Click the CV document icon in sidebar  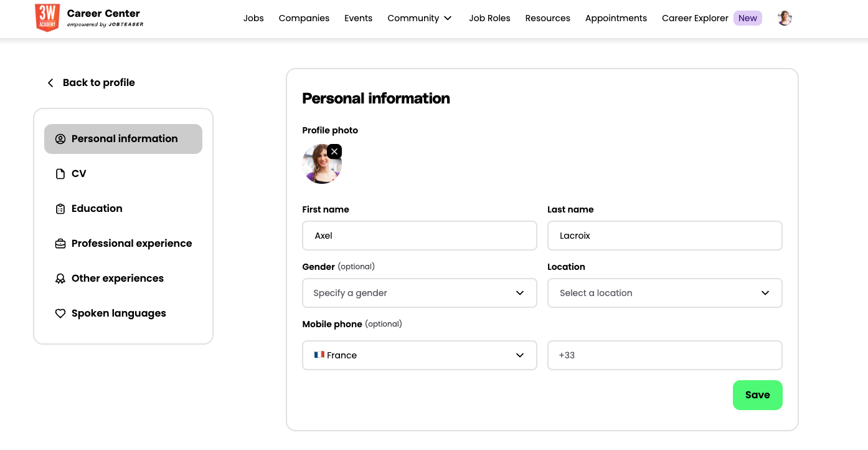click(x=60, y=174)
